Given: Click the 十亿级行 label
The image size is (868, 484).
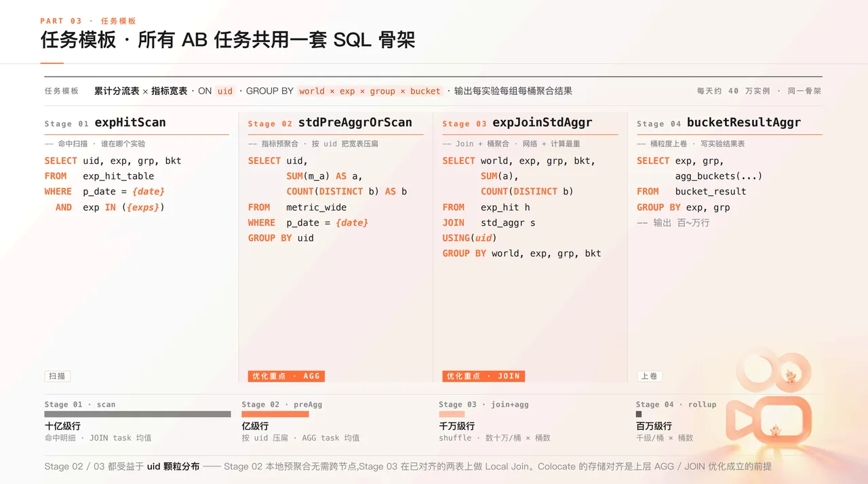Looking at the screenshot, I should 62,426.
